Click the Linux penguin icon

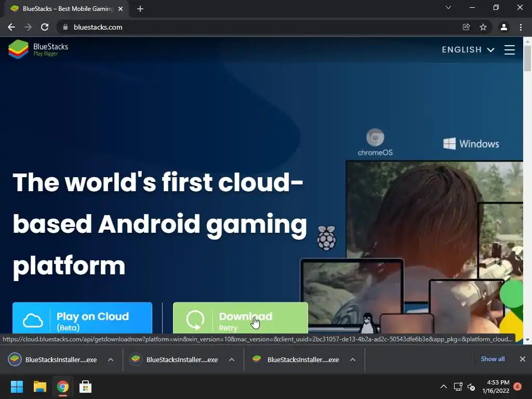368,323
